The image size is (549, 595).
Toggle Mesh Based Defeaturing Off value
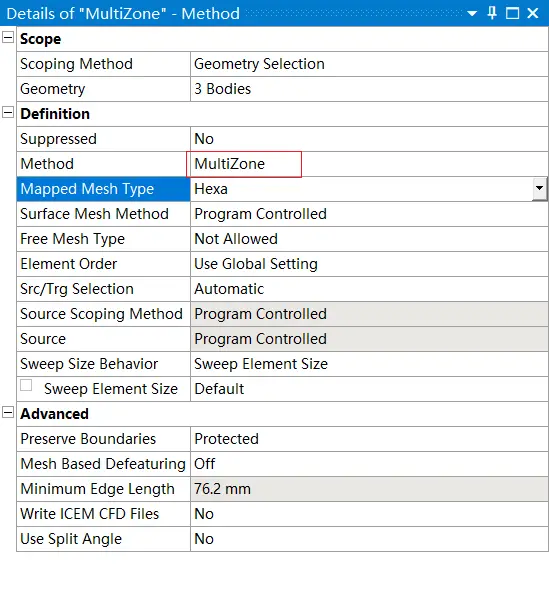pos(369,464)
